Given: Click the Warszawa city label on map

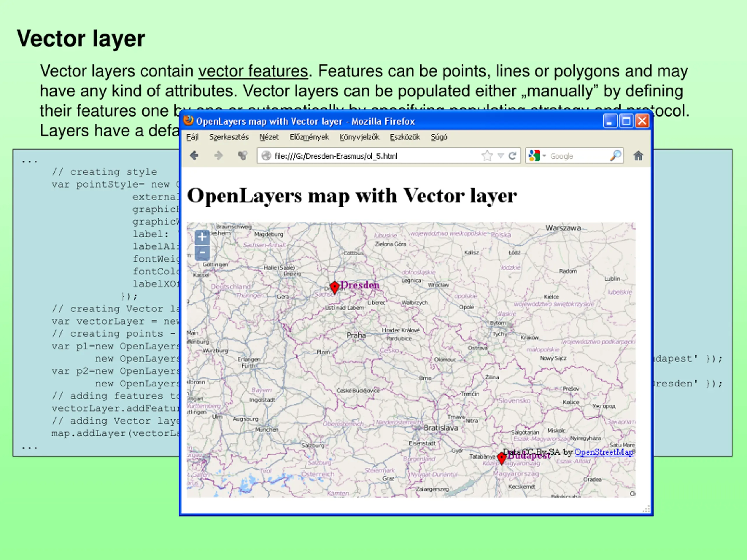Looking at the screenshot, I should pyautogui.click(x=563, y=228).
